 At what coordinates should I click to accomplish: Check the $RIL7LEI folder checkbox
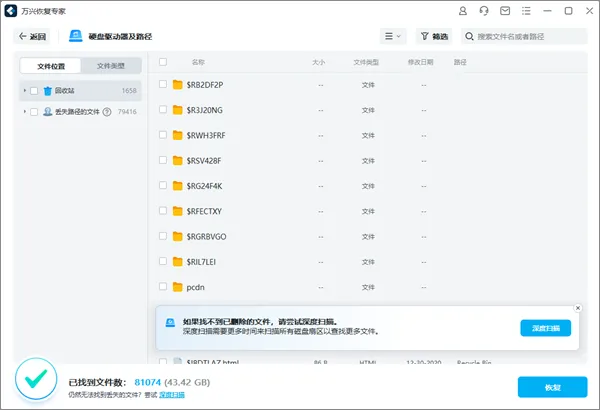163,261
